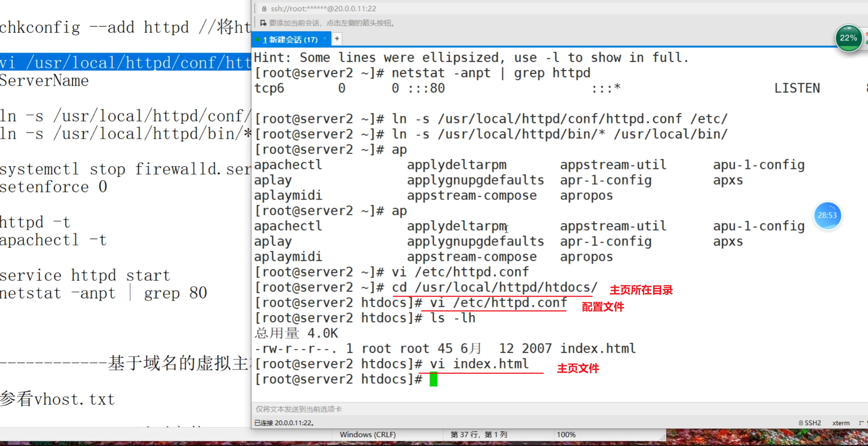Switch to the 1 新建会话 (17) tab
Screen dimensions: 868x446
click(x=290, y=40)
